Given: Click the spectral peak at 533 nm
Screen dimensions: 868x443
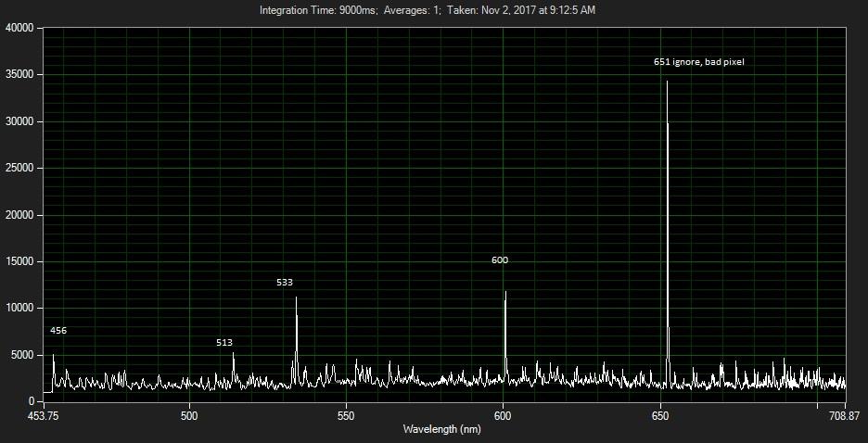Looking at the screenshot, I should (x=296, y=340).
